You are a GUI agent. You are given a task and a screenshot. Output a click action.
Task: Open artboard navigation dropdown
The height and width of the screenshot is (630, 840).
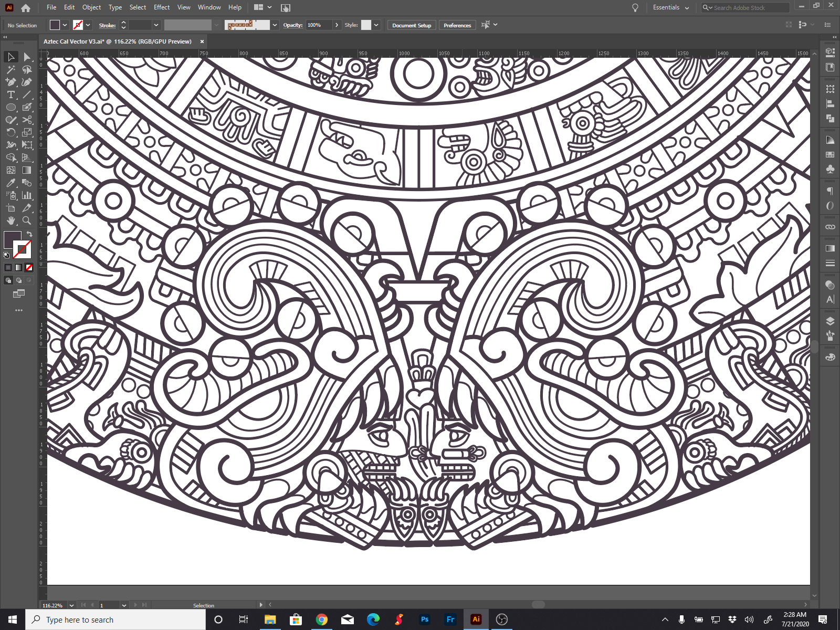tap(124, 605)
